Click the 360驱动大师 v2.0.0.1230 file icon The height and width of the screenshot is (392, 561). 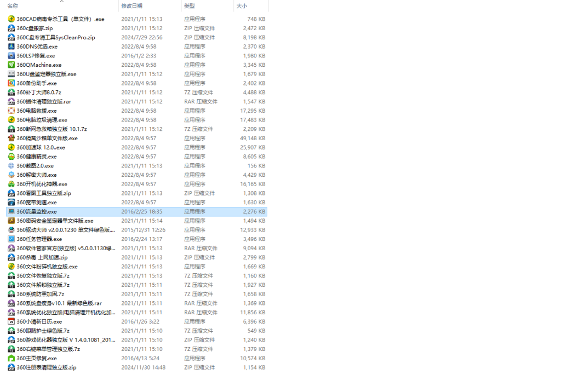11,230
